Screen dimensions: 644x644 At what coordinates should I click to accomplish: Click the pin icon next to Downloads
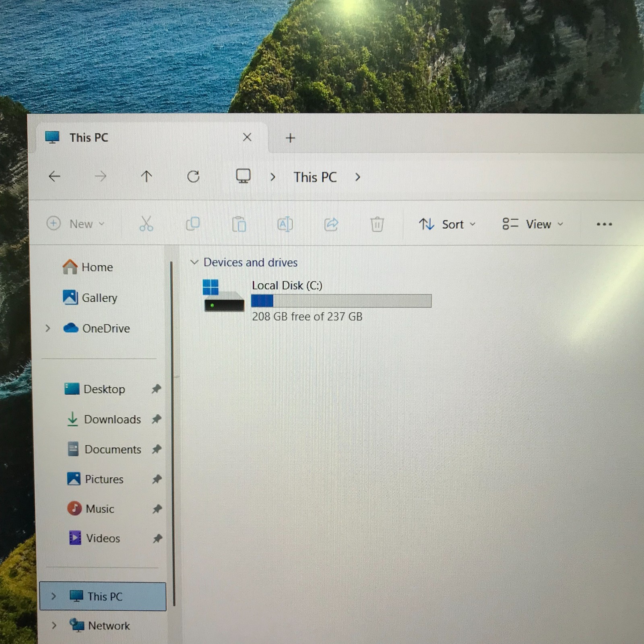pyautogui.click(x=156, y=419)
